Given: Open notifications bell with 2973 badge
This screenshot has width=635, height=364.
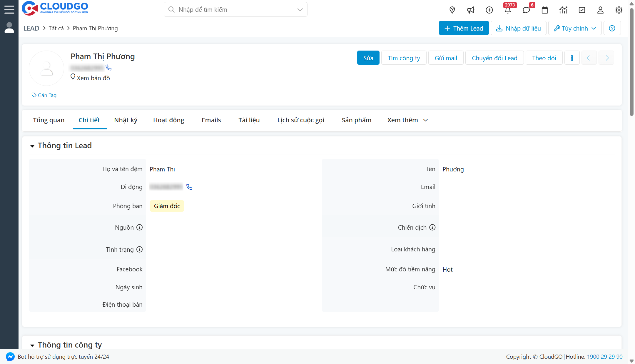Looking at the screenshot, I should click(x=508, y=10).
